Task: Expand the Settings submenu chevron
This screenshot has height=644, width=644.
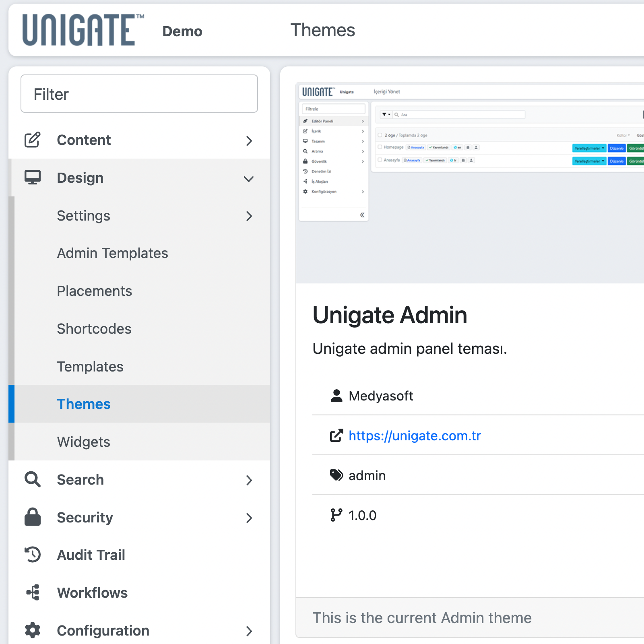Action: (249, 216)
